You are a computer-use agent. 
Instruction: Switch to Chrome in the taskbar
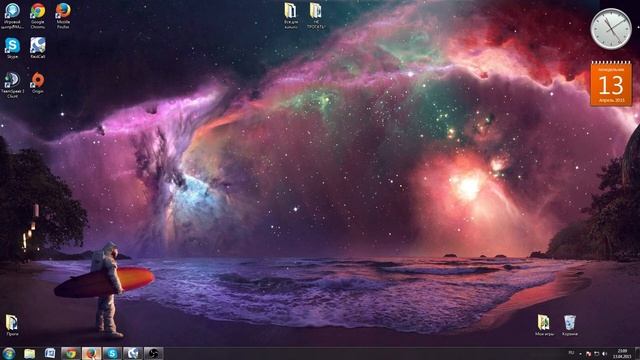(71, 353)
